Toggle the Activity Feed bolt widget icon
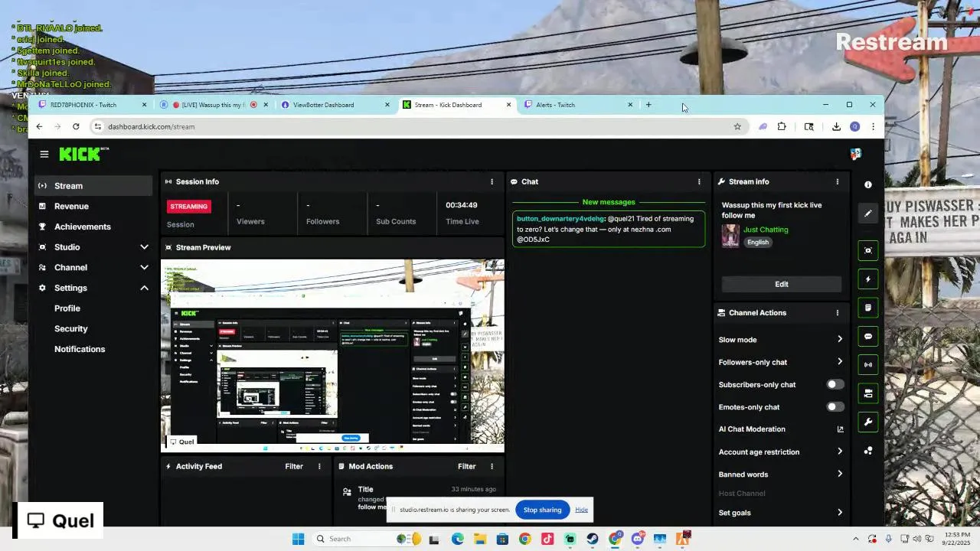Image resolution: width=980 pixels, height=551 pixels. tap(868, 279)
